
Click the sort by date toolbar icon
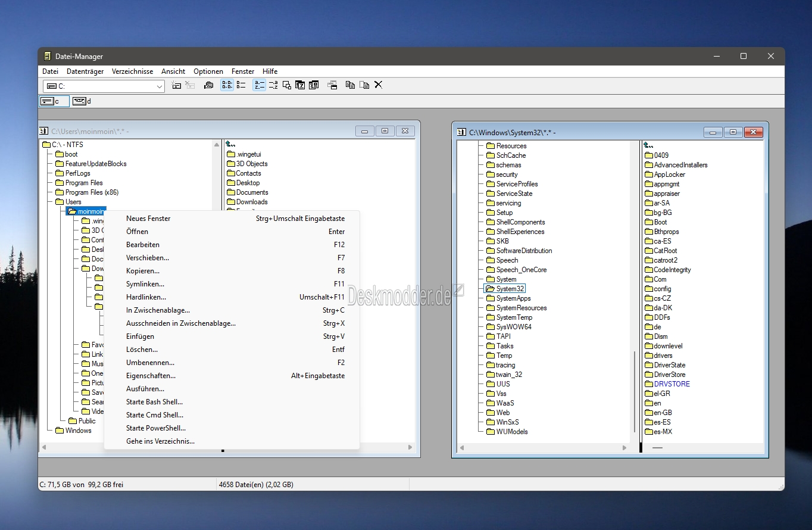pyautogui.click(x=300, y=85)
